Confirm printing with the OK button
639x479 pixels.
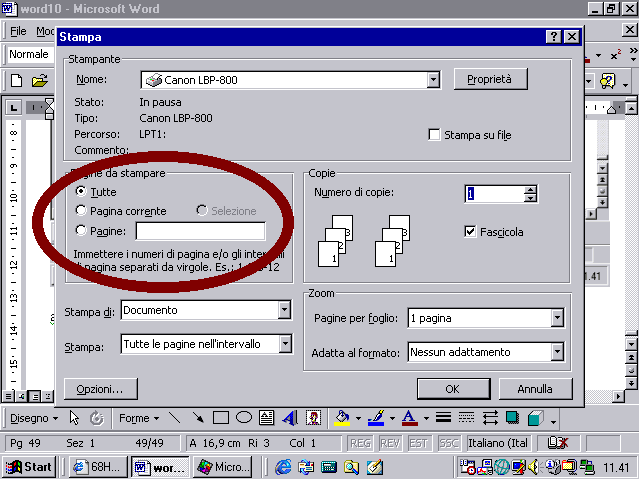click(x=453, y=389)
